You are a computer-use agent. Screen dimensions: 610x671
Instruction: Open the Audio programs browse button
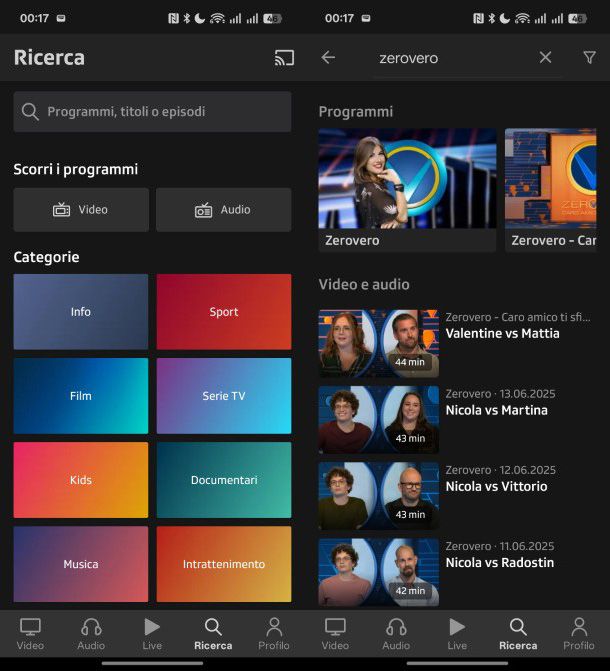(x=223, y=210)
